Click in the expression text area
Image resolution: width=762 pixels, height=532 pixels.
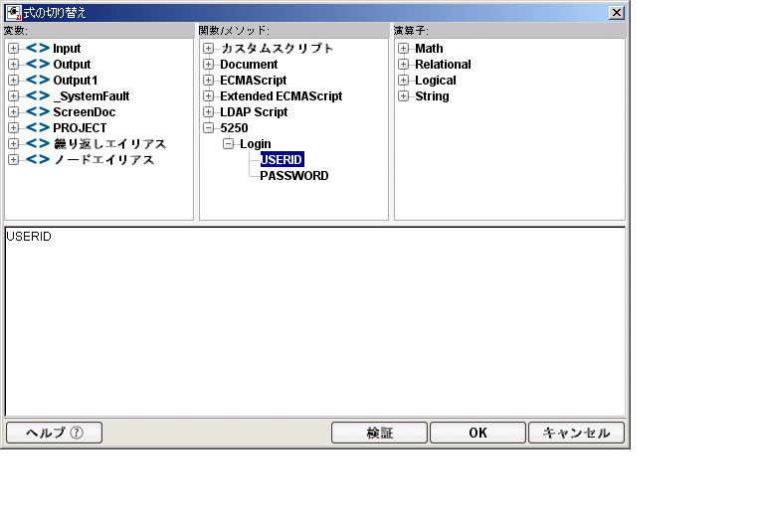coord(315,321)
